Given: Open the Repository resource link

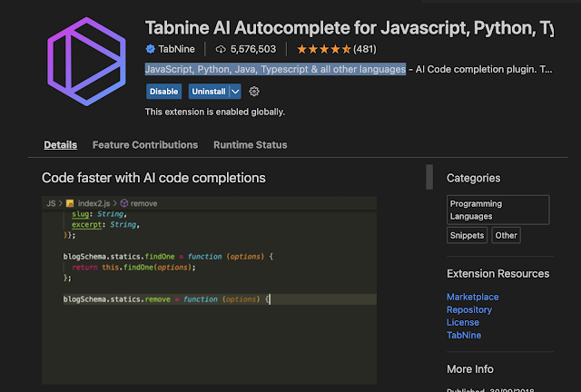Looking at the screenshot, I should click(469, 309).
